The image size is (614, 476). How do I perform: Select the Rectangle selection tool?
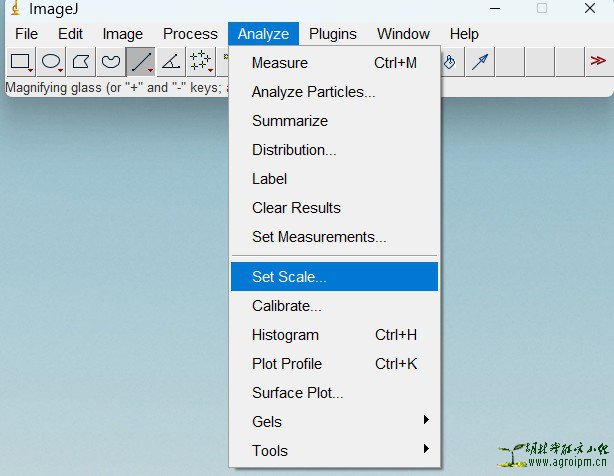(19, 62)
